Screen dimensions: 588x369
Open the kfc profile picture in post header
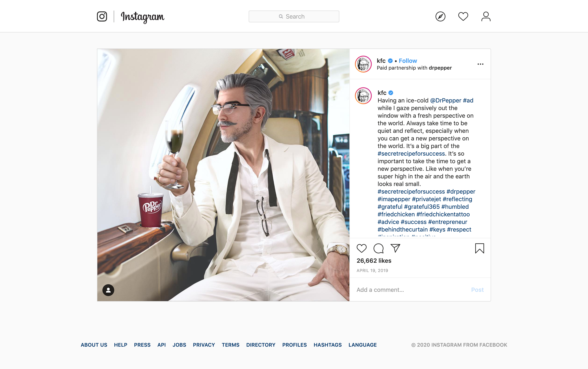(363, 64)
